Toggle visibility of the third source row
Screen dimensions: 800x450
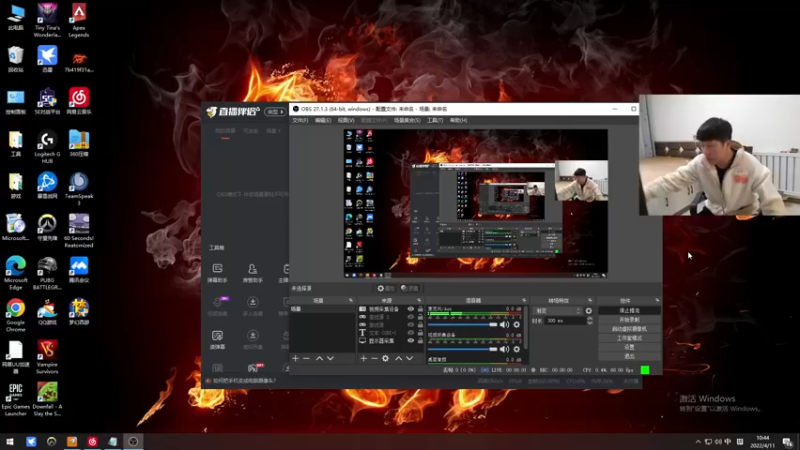click(x=410, y=324)
